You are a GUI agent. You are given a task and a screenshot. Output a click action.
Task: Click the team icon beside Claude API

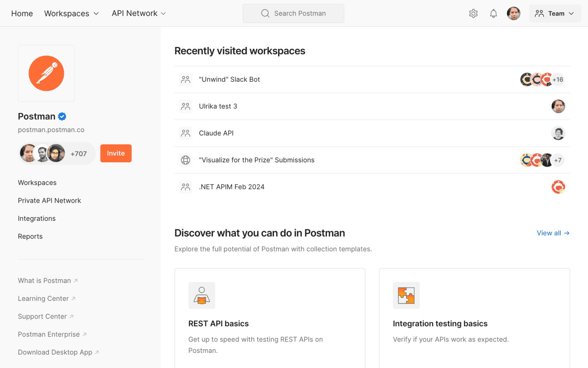point(186,133)
